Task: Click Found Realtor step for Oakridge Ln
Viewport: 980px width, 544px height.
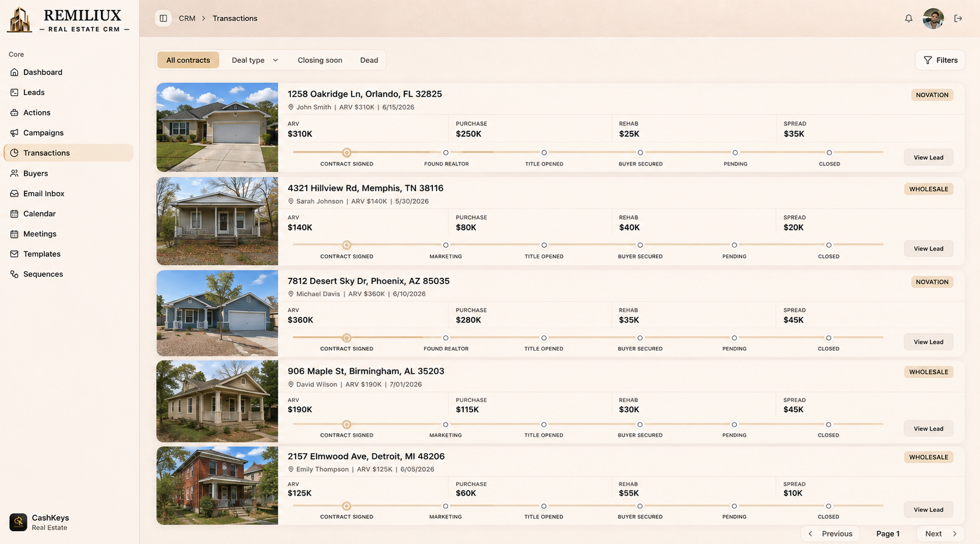Action: click(x=446, y=153)
